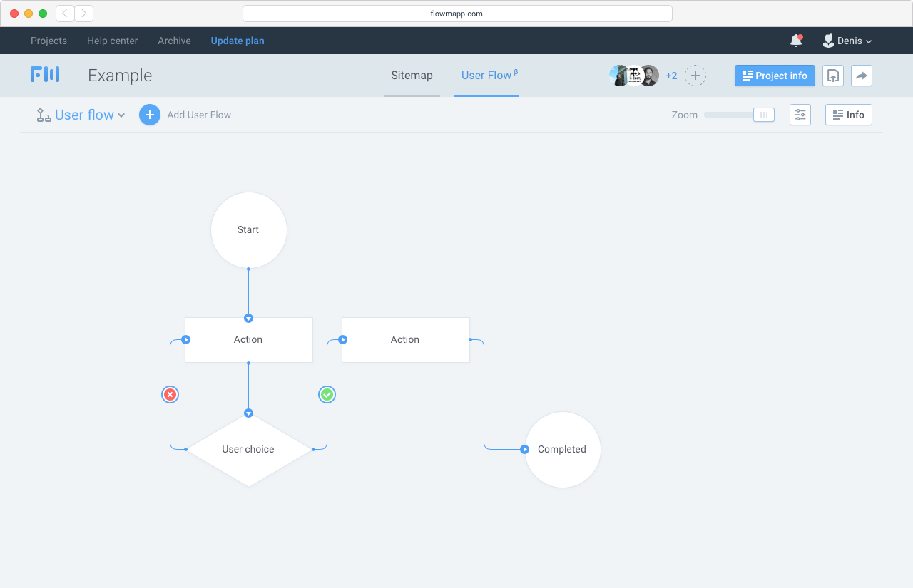Select the Projects menu item

pyautogui.click(x=49, y=41)
